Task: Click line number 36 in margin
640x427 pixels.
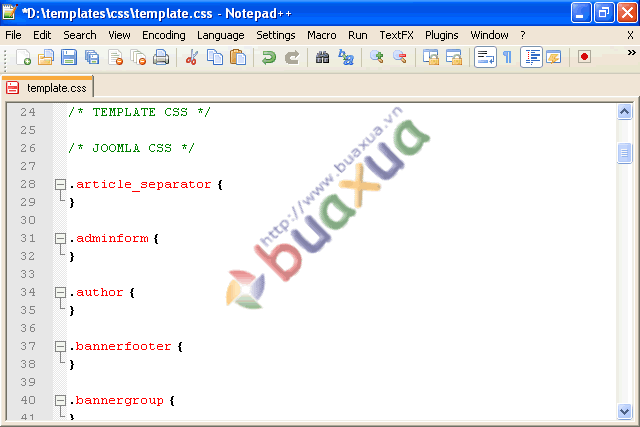Action: point(28,328)
